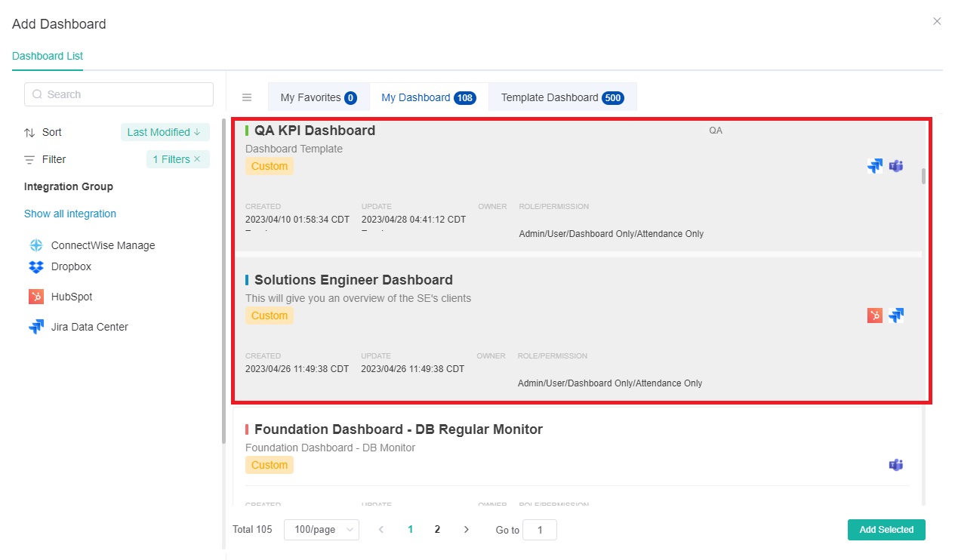Image resolution: width=955 pixels, height=560 pixels.
Task: Click the HubSpot icon on Solutions Engineer Dashboard card
Action: [874, 315]
